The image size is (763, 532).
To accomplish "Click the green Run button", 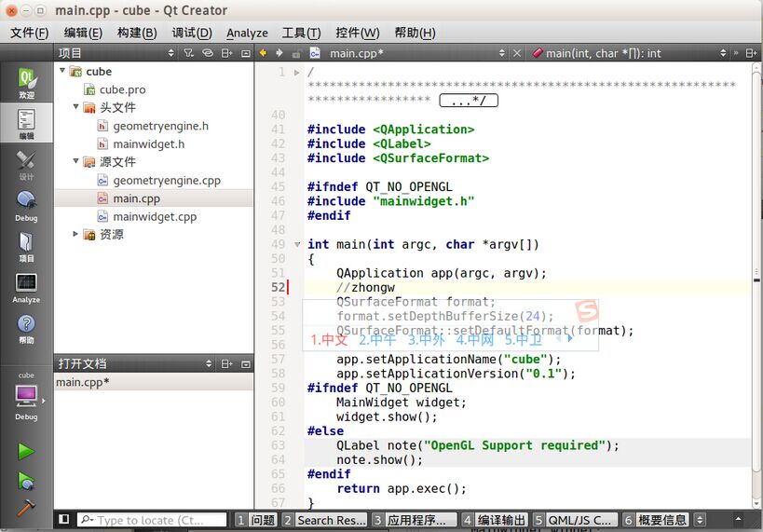I will click(x=26, y=451).
